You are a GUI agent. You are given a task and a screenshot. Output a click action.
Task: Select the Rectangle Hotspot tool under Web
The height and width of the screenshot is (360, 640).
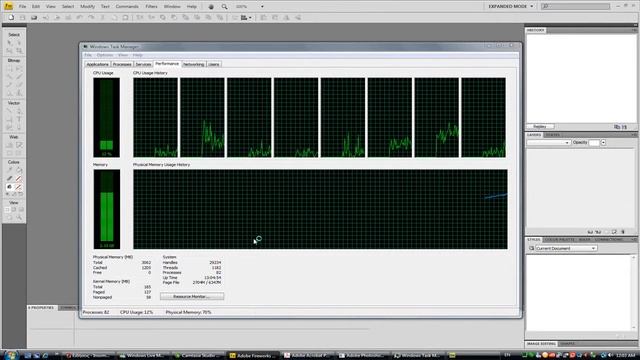[9, 145]
